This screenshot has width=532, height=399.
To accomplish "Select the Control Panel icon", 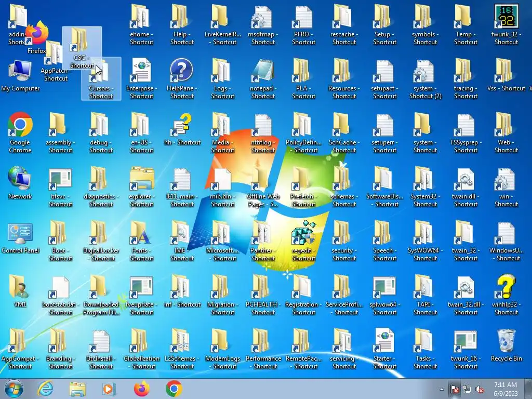I will coord(20,238).
